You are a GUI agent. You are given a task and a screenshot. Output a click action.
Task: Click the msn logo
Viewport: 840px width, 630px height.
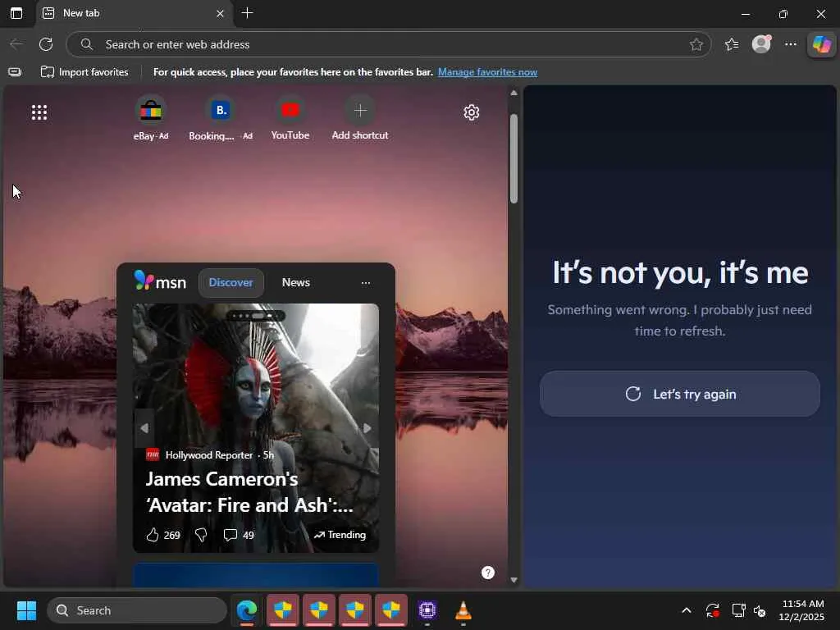(x=160, y=281)
